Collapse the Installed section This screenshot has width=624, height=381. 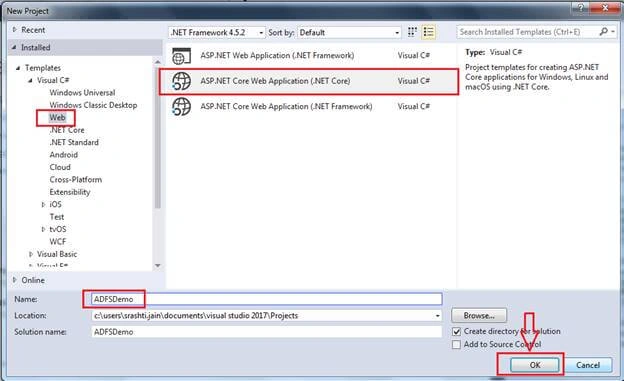(x=14, y=47)
